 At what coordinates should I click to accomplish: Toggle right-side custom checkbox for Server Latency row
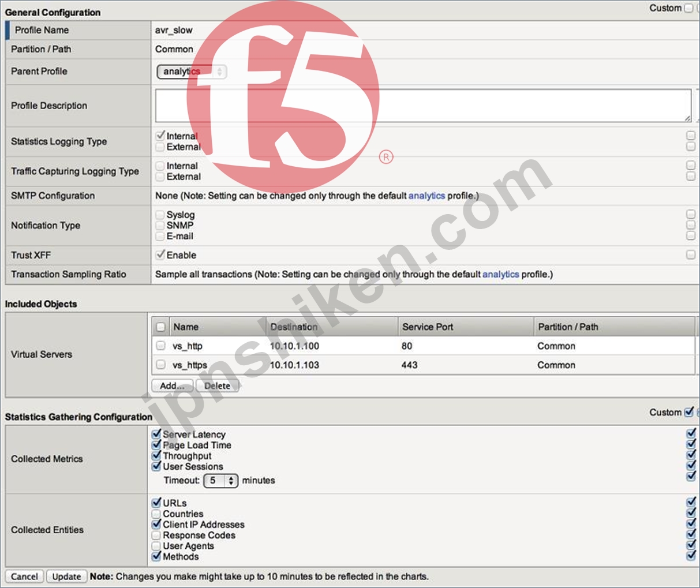click(x=691, y=433)
